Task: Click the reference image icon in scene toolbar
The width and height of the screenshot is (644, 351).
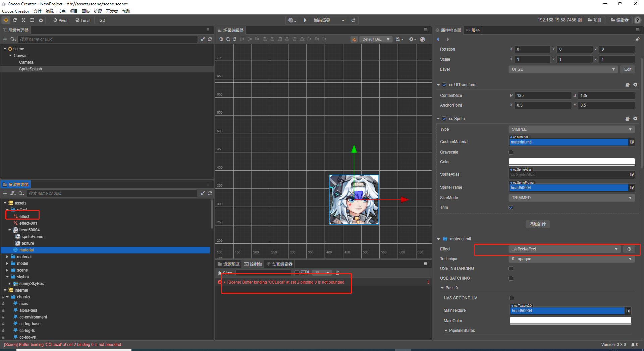Action: (x=423, y=39)
